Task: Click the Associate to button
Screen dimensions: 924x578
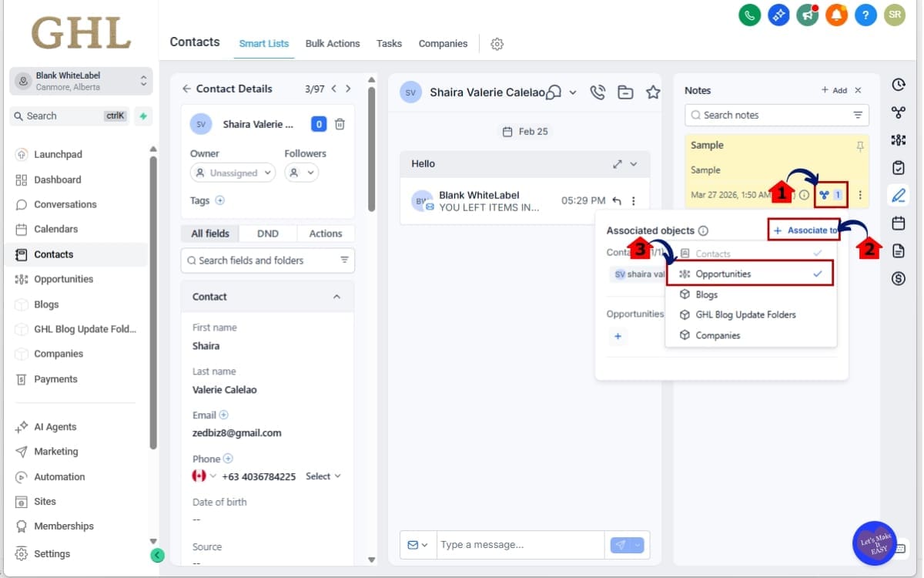Action: (803, 230)
